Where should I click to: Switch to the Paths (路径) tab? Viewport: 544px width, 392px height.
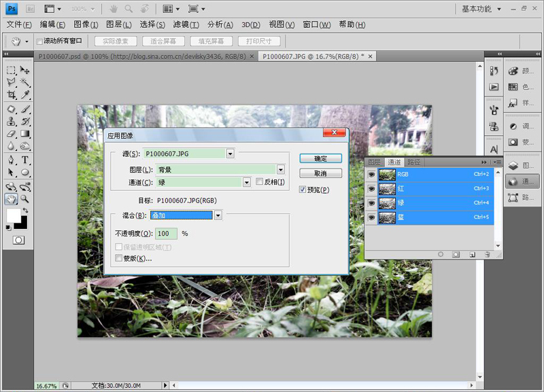click(x=414, y=162)
